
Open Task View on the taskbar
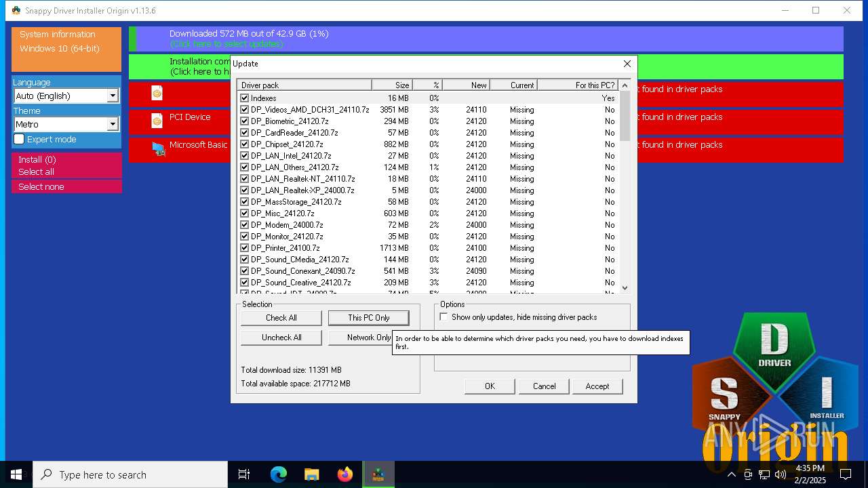click(x=244, y=474)
